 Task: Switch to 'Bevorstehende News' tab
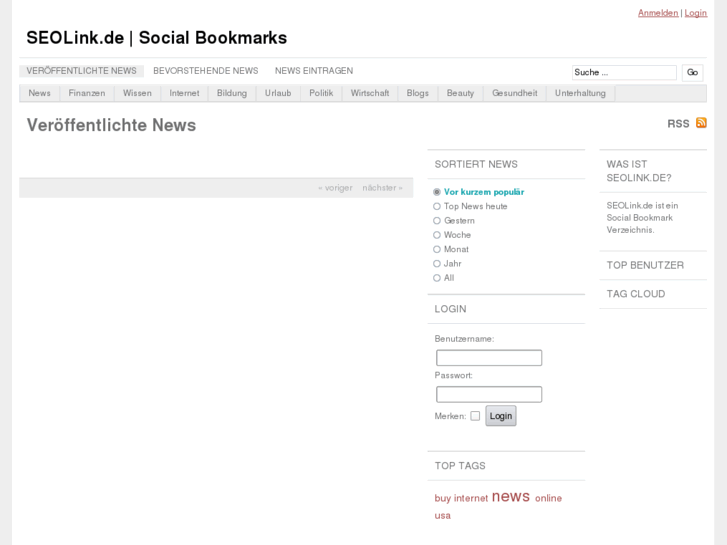click(x=205, y=71)
